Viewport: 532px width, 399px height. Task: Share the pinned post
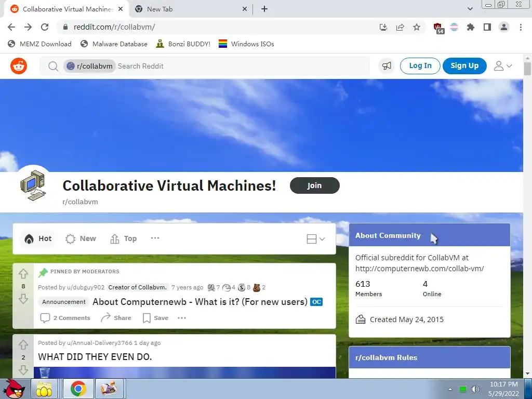[116, 318]
